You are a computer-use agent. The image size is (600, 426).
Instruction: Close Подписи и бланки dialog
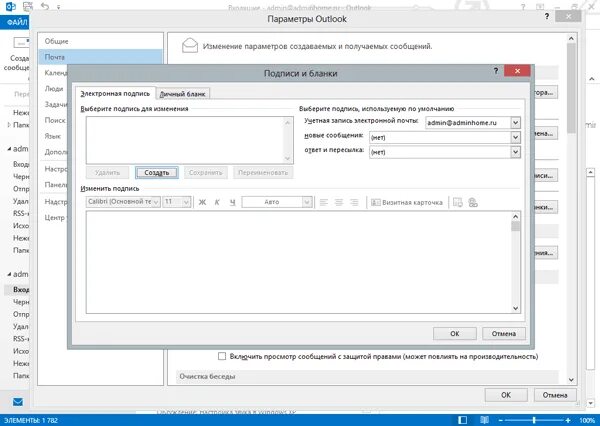(517, 71)
